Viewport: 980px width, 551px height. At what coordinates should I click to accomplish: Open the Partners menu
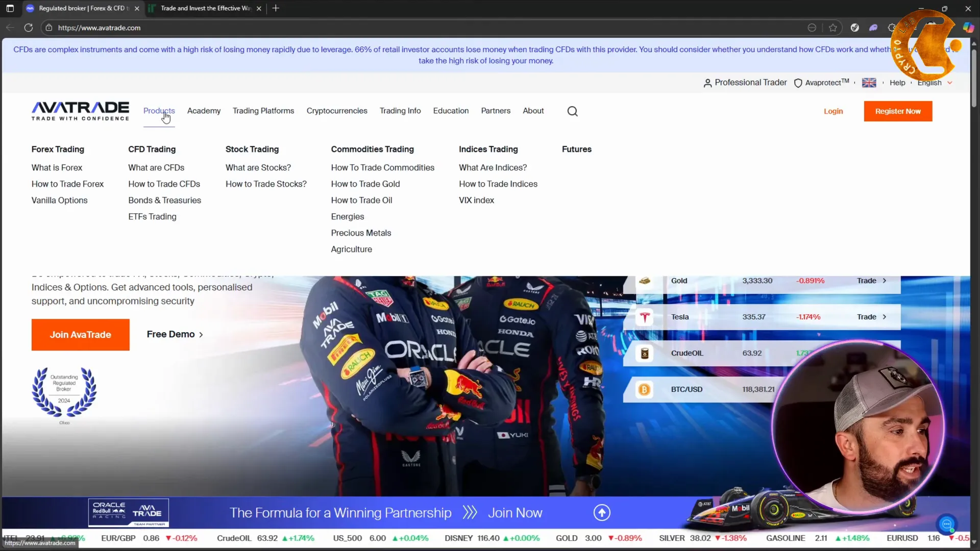[496, 111]
